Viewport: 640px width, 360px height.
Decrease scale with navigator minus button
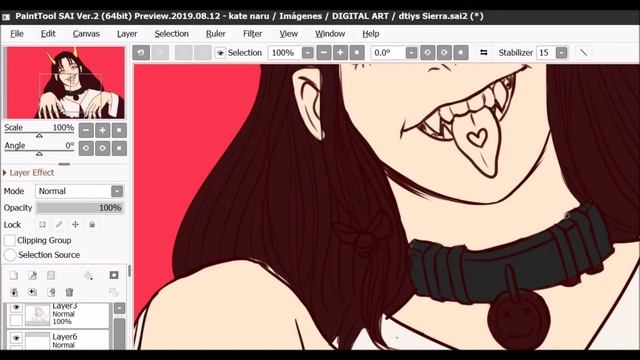(x=86, y=130)
